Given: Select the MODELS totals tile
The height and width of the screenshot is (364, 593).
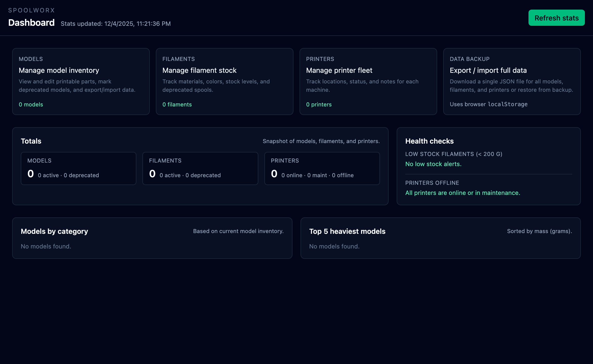Looking at the screenshot, I should coord(78,168).
